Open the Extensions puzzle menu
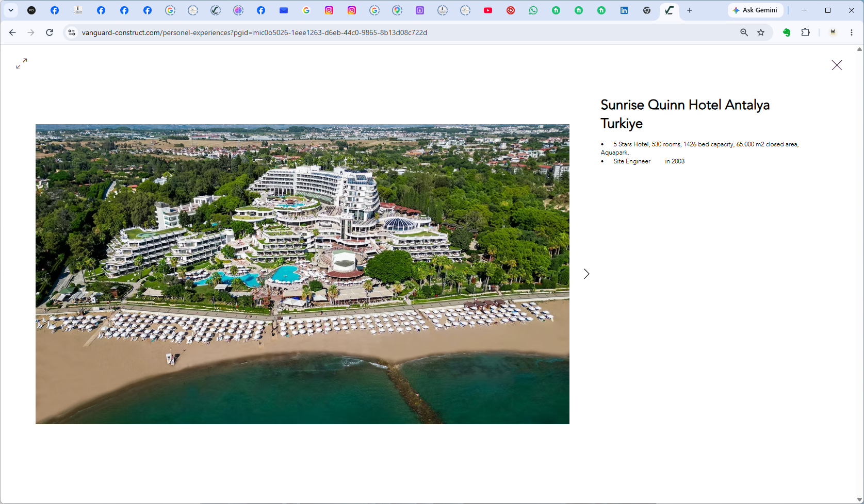This screenshot has height=504, width=864. [x=805, y=32]
